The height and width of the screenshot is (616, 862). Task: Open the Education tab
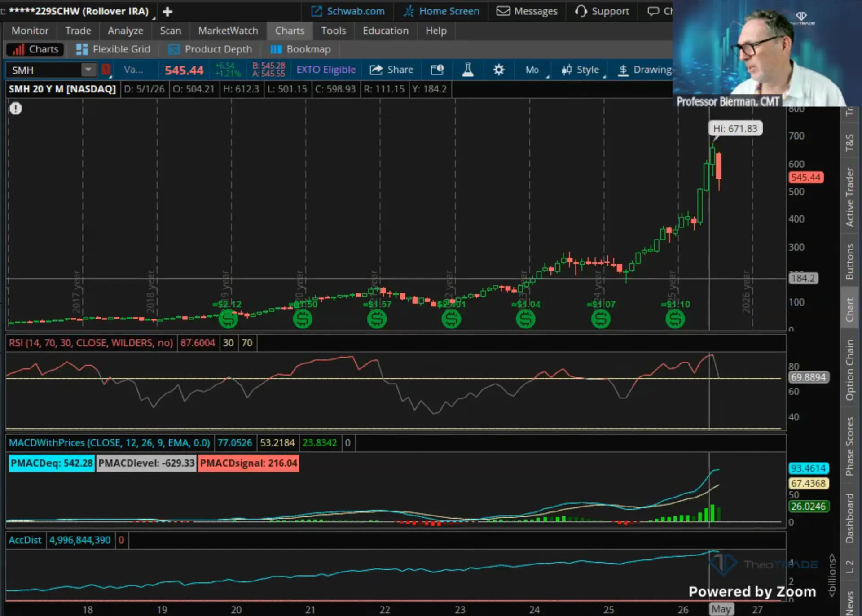pos(386,31)
